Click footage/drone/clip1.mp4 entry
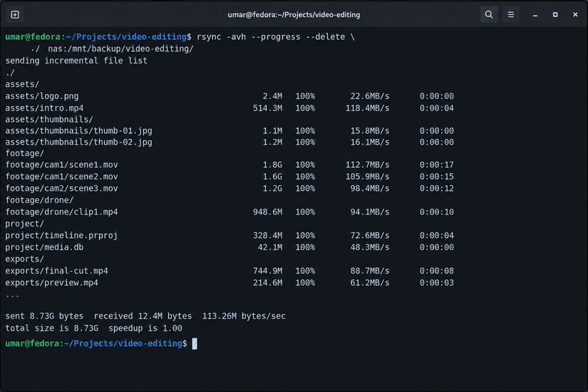 pos(61,212)
